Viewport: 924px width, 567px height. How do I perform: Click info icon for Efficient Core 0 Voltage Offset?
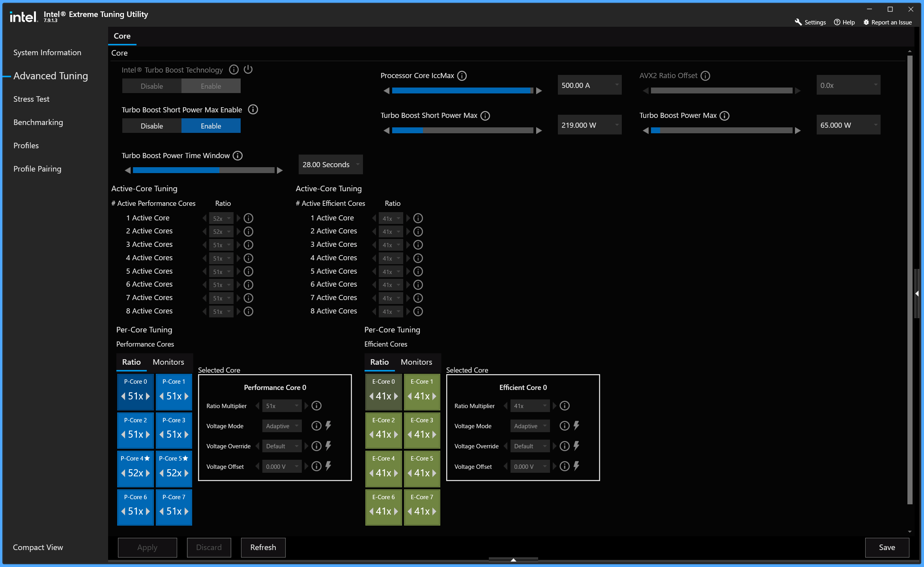[565, 466]
